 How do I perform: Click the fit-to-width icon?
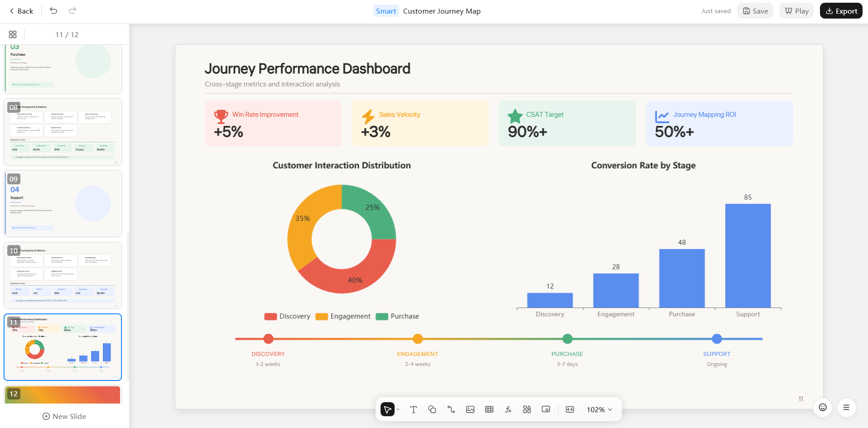(x=570, y=409)
